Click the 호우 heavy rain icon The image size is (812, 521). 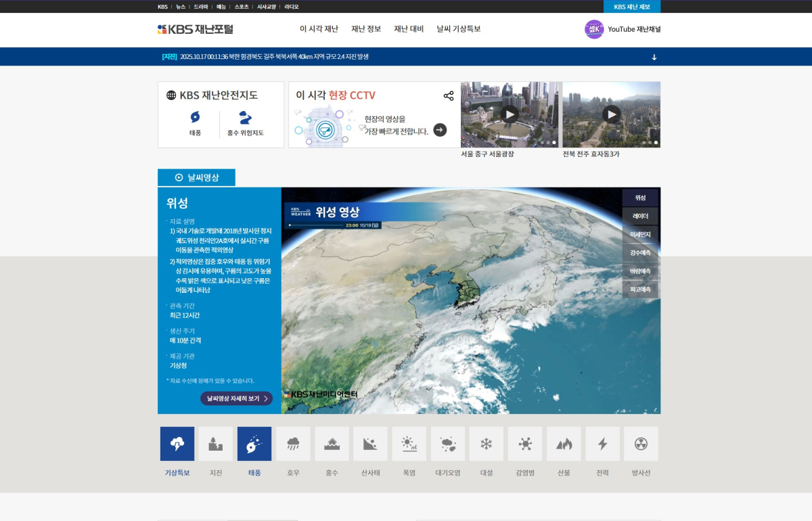293,444
